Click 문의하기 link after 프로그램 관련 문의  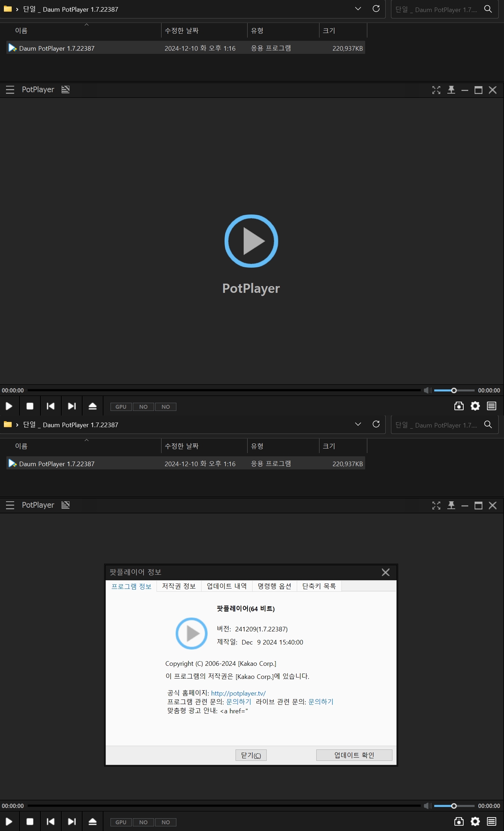click(x=239, y=702)
